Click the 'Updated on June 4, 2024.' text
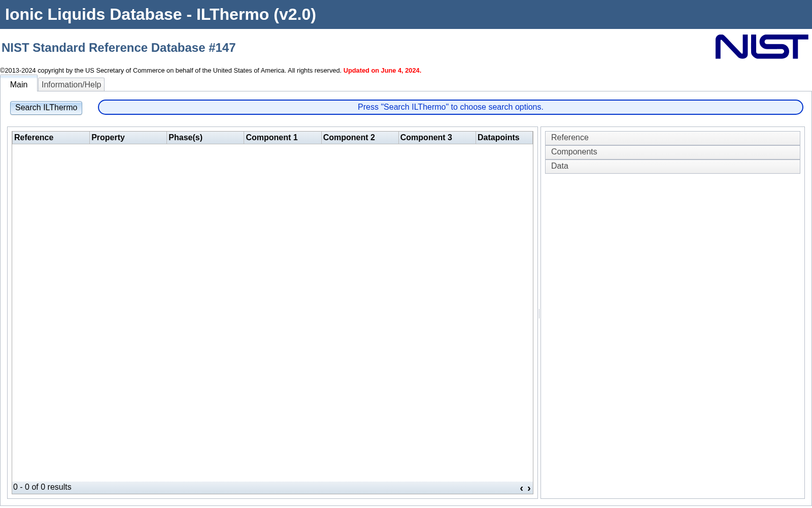The image size is (812, 508). click(x=382, y=71)
